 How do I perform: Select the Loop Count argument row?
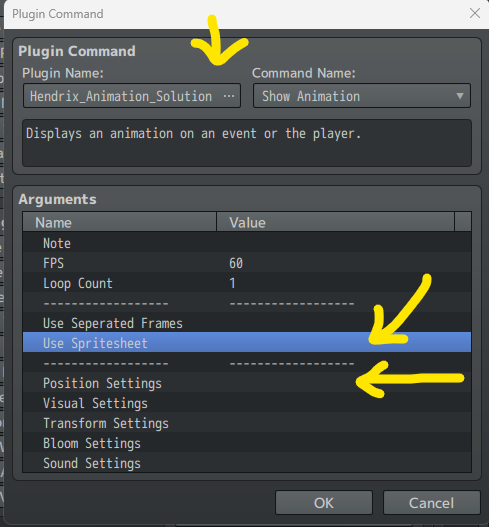coord(247,283)
